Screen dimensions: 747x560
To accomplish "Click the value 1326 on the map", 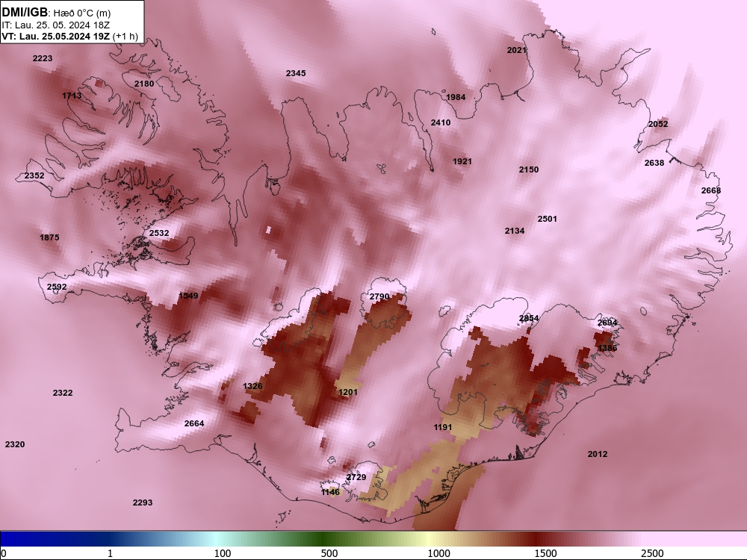I will pyautogui.click(x=252, y=386).
